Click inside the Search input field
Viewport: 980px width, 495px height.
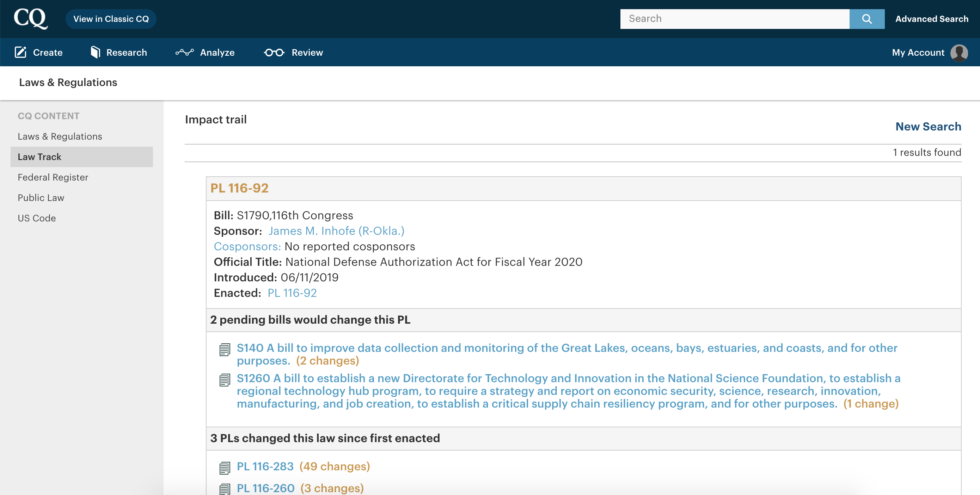point(735,19)
